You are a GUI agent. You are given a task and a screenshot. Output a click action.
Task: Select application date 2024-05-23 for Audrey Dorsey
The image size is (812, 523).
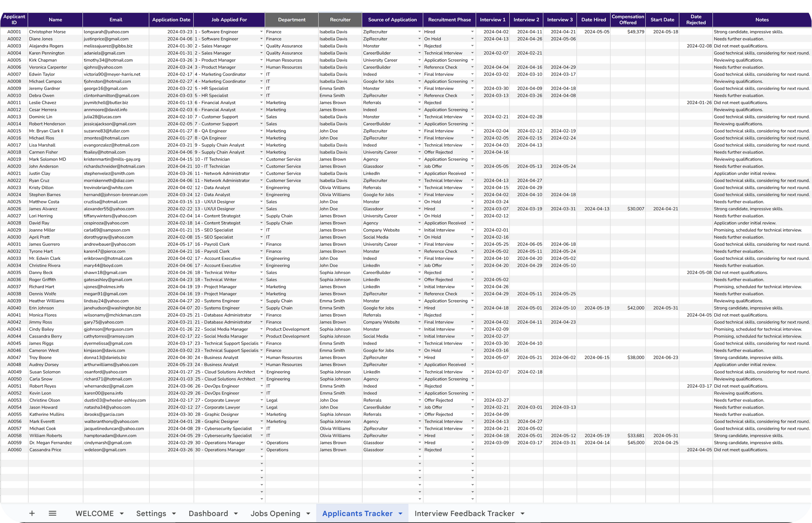click(171, 364)
